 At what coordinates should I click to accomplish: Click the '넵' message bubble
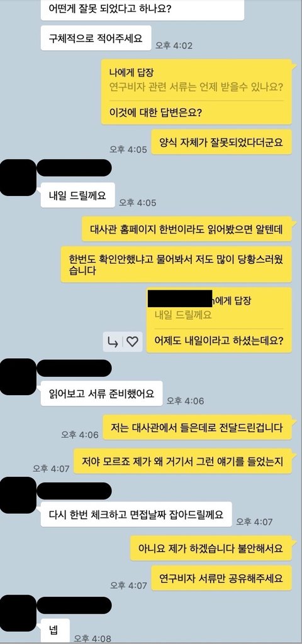pyautogui.click(x=55, y=630)
